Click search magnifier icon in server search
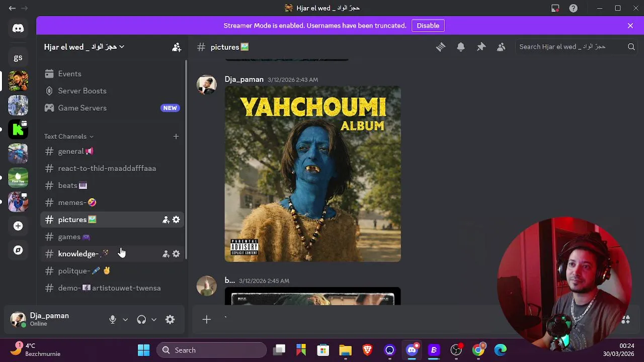This screenshot has height=362, width=644. coord(631,47)
